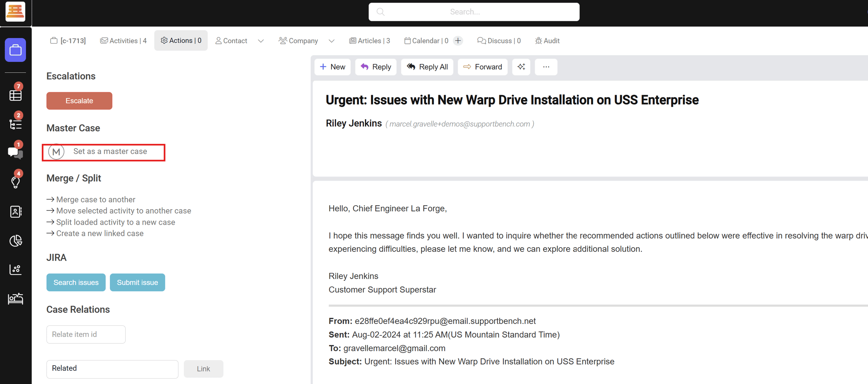Open the cases briefcase icon in sidebar
This screenshot has width=868, height=384.
click(15, 50)
